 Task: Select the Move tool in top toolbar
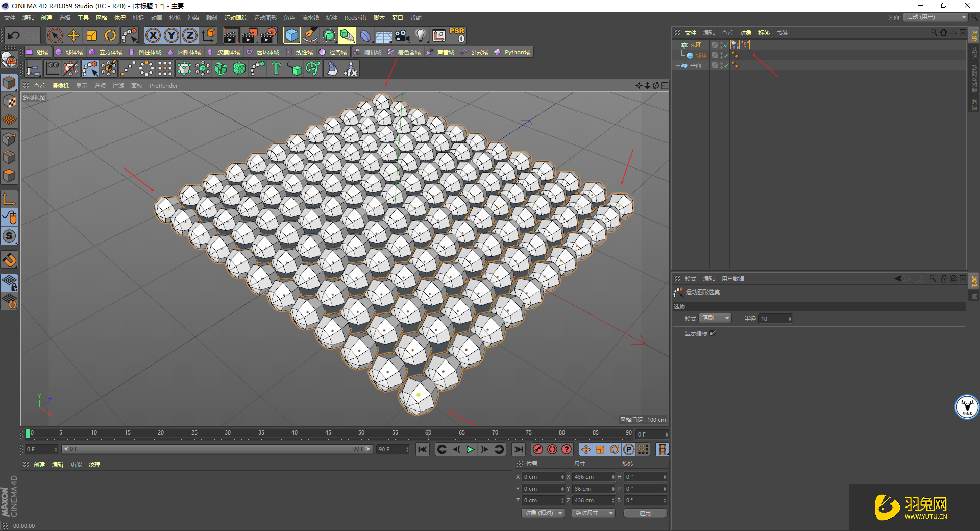click(x=73, y=35)
